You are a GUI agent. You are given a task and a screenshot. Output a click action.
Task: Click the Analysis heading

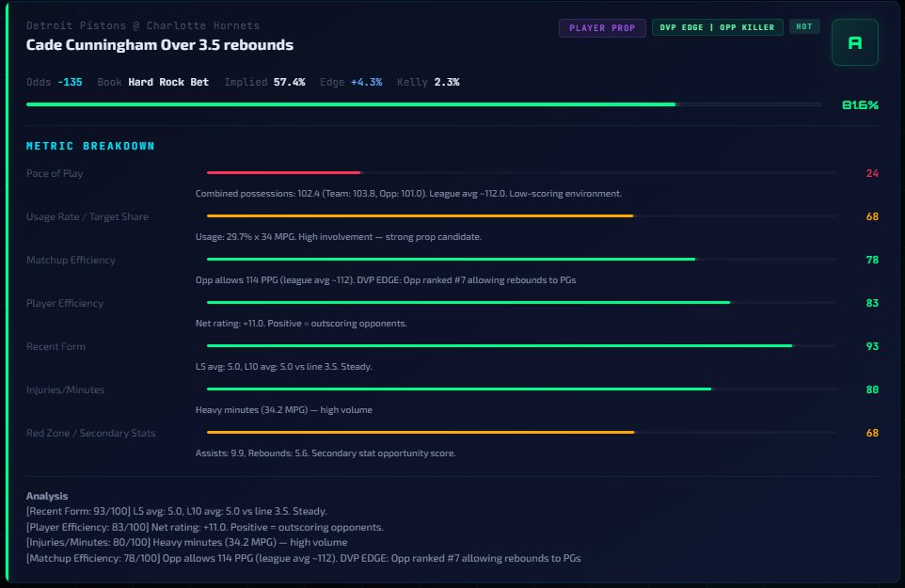47,496
